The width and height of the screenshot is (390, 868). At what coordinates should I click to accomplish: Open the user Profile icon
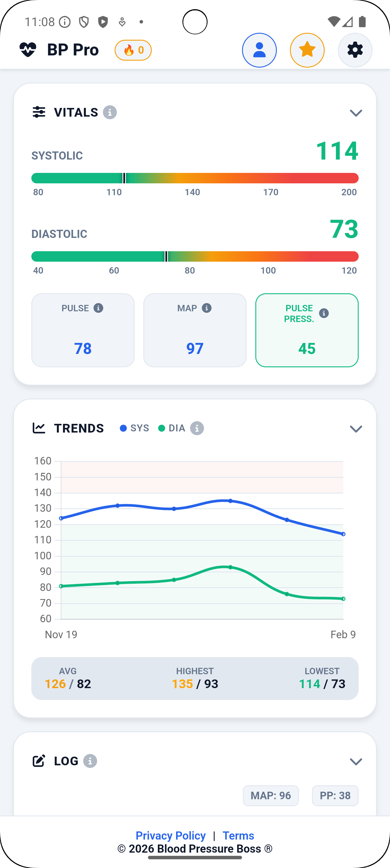pos(259,50)
